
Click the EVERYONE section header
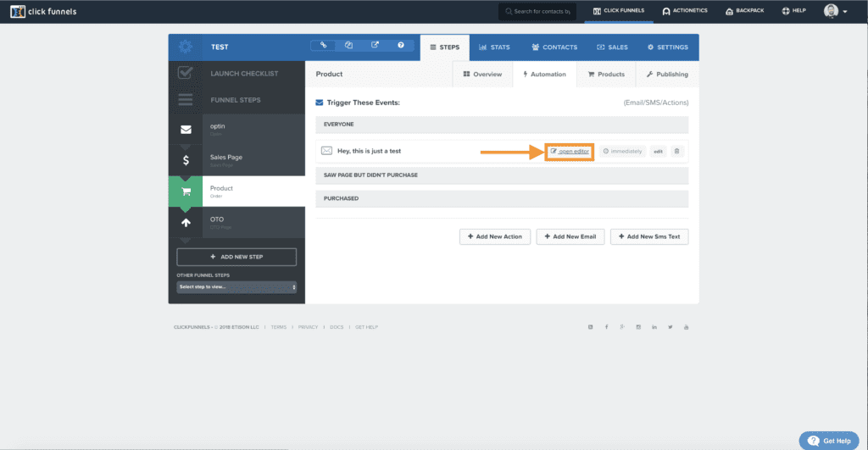point(502,125)
